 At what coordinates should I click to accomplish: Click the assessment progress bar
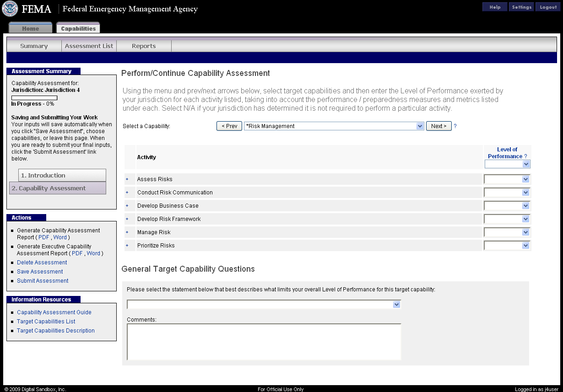[34, 98]
